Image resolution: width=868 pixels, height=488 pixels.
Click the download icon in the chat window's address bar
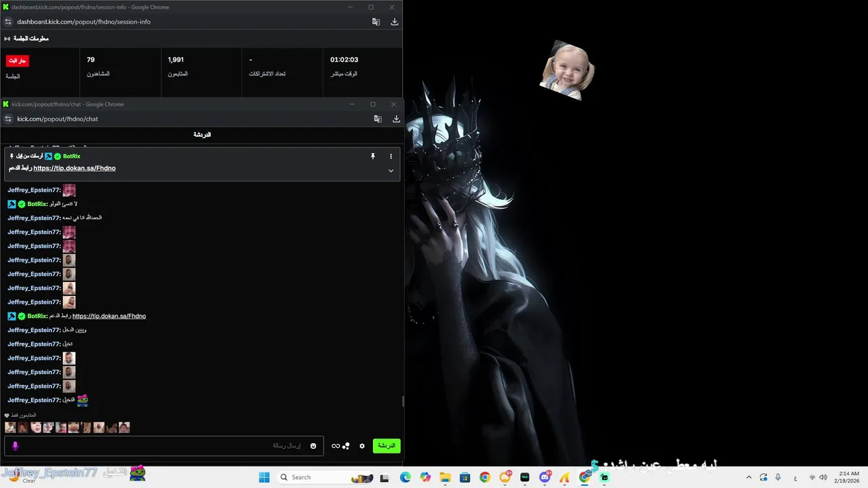tap(396, 119)
